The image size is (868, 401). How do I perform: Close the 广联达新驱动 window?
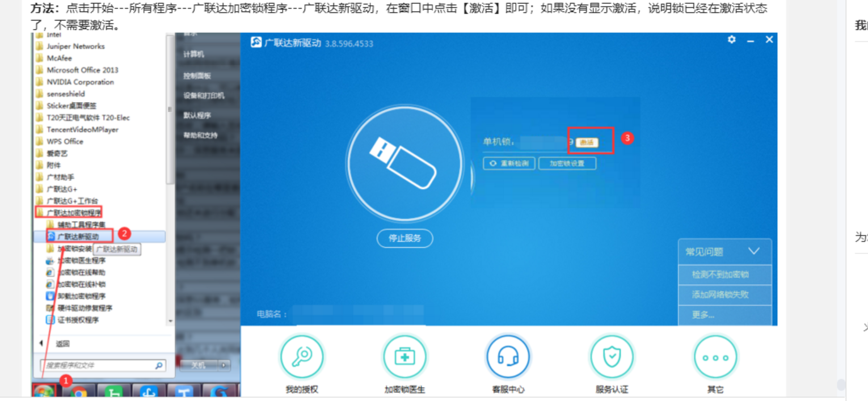(769, 40)
